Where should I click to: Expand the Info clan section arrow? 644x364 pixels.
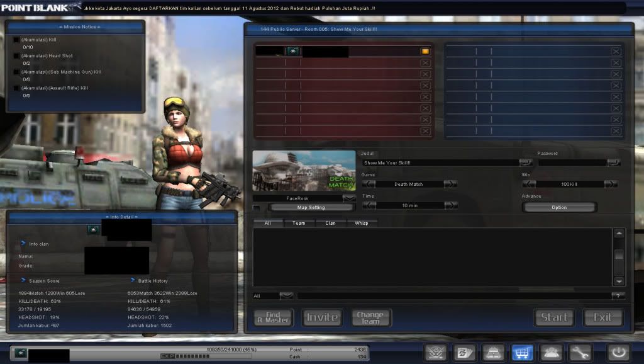click(23, 244)
